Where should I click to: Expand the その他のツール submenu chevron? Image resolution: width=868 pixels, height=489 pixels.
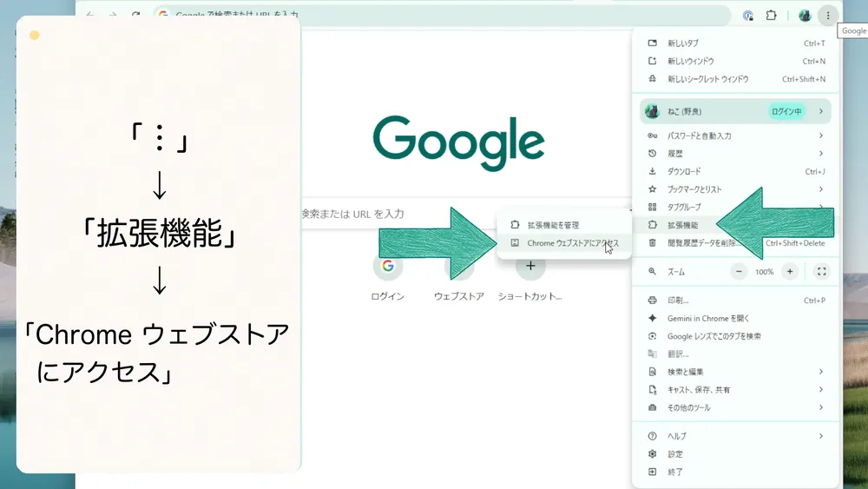click(821, 407)
